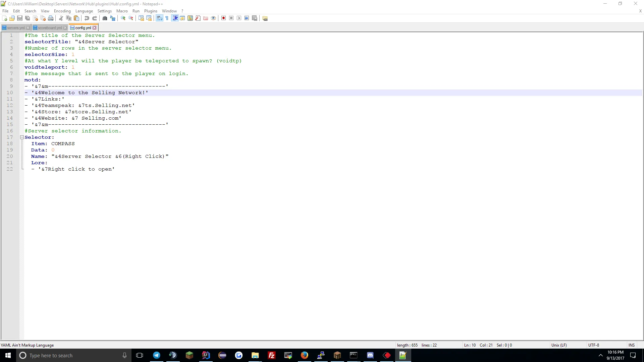Redo the last undone edit
This screenshot has width=644, height=362.
(95, 18)
